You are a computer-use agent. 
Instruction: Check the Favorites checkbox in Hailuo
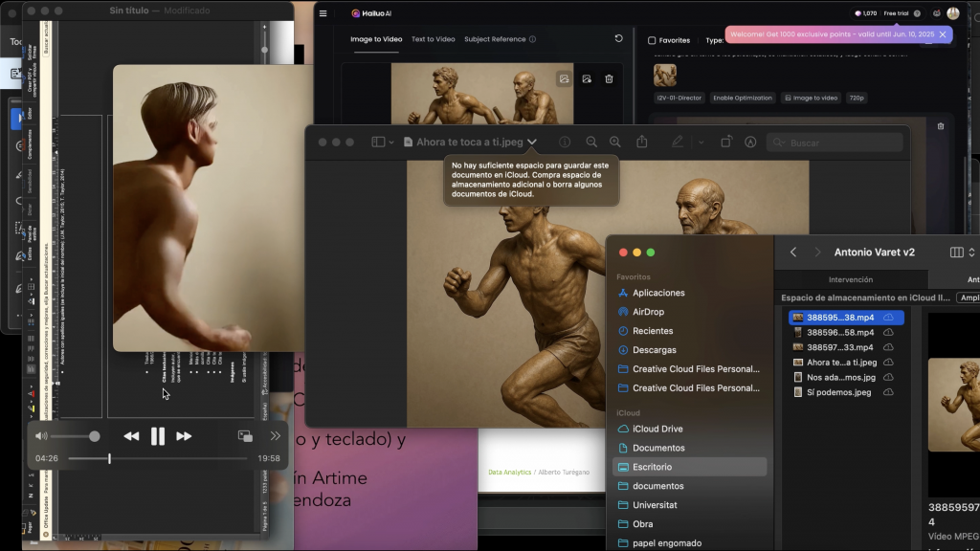click(x=652, y=40)
